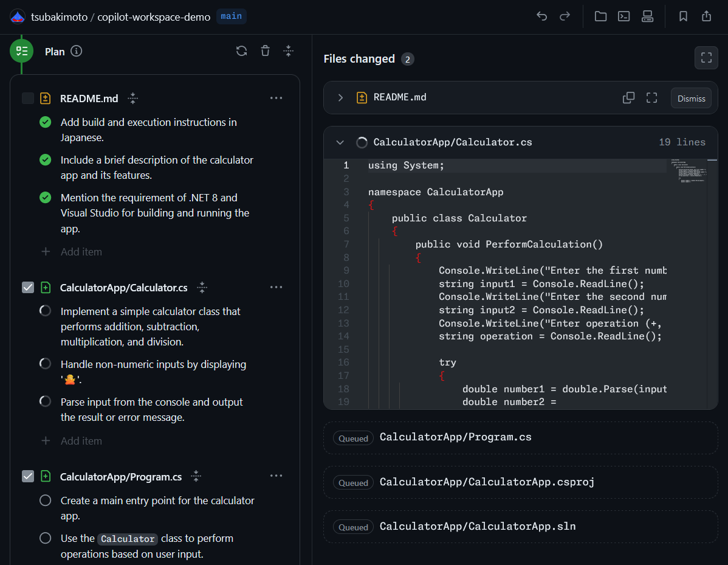The width and height of the screenshot is (728, 565).
Task: Click the fullscreen icon in README.md file row
Action: (x=651, y=97)
